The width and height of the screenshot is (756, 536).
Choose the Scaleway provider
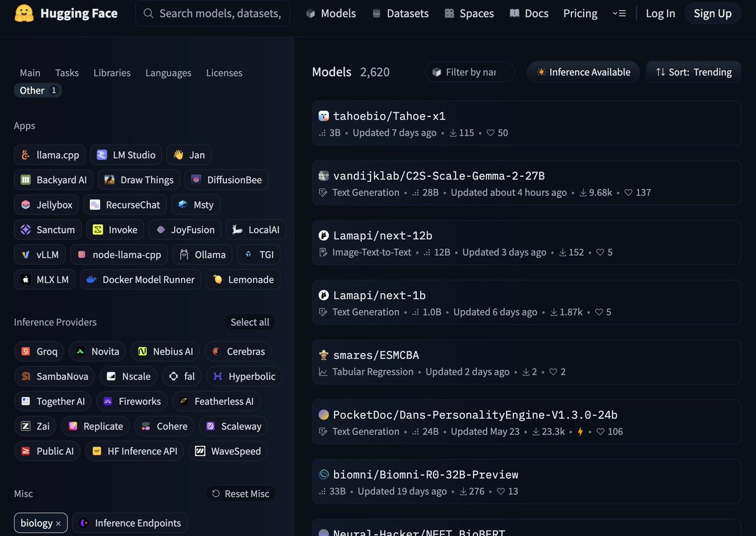[x=233, y=426]
